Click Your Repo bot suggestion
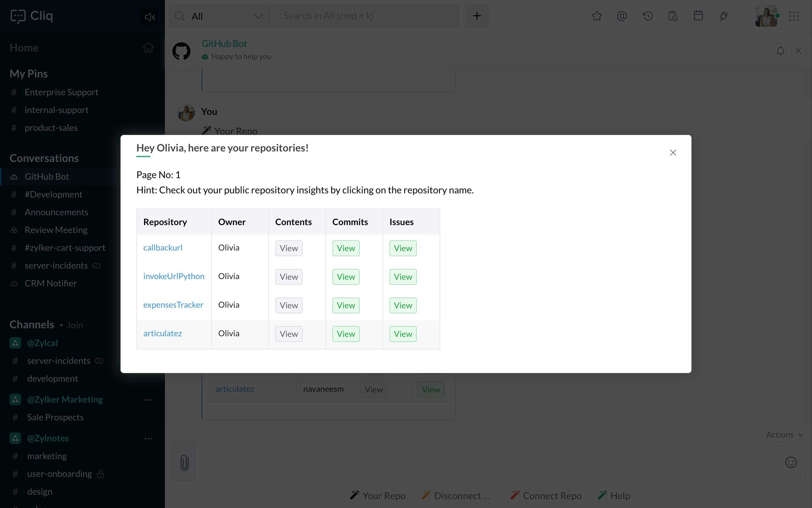The image size is (812, 508). [377, 496]
